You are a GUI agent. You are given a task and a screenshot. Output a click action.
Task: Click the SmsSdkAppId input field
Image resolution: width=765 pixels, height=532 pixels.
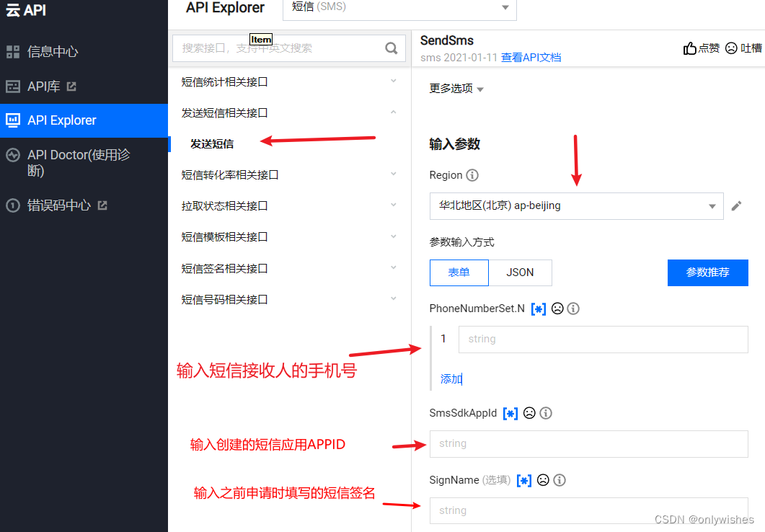[x=588, y=444]
